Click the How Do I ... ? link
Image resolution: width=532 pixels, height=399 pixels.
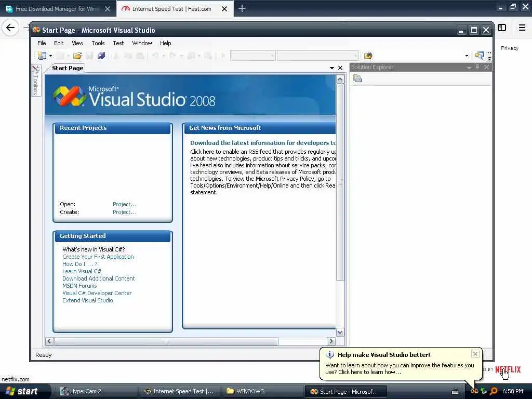pos(79,264)
